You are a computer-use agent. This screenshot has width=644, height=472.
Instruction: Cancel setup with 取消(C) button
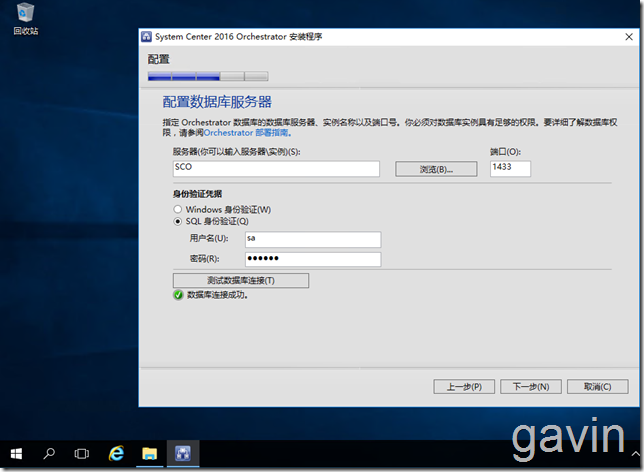598,387
